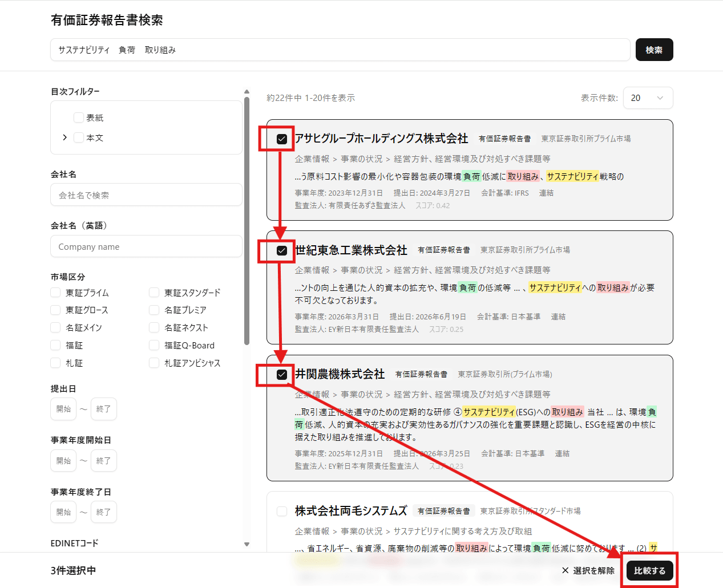Click the search keyword input field

coord(340,50)
